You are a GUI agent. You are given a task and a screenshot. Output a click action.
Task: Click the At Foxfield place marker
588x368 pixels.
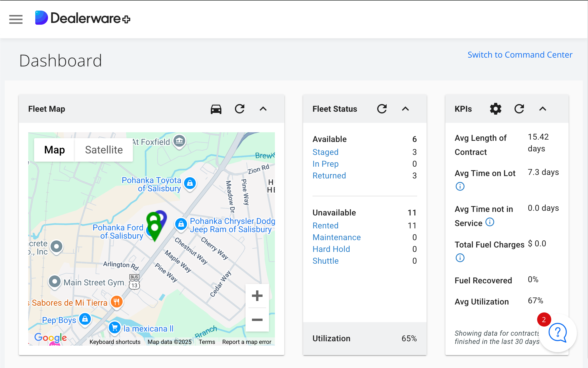coord(179,141)
